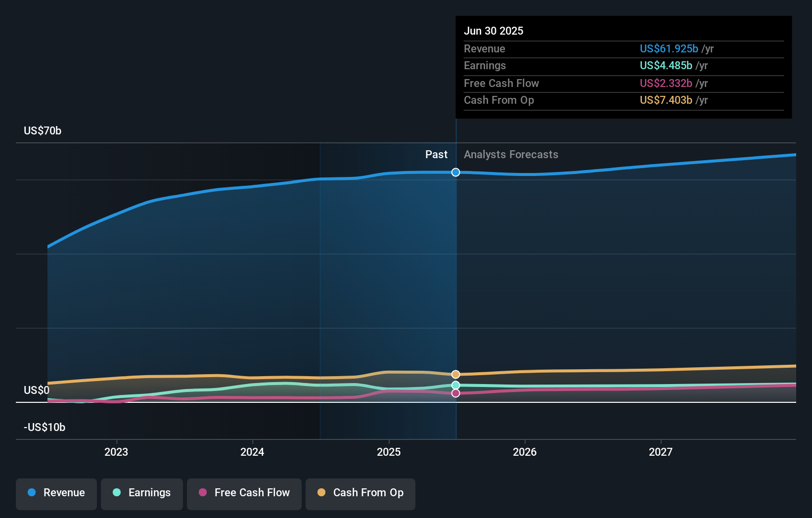Click the orange Cash From Op legend dot
Viewport: 812px width, 518px height.
pyautogui.click(x=321, y=492)
